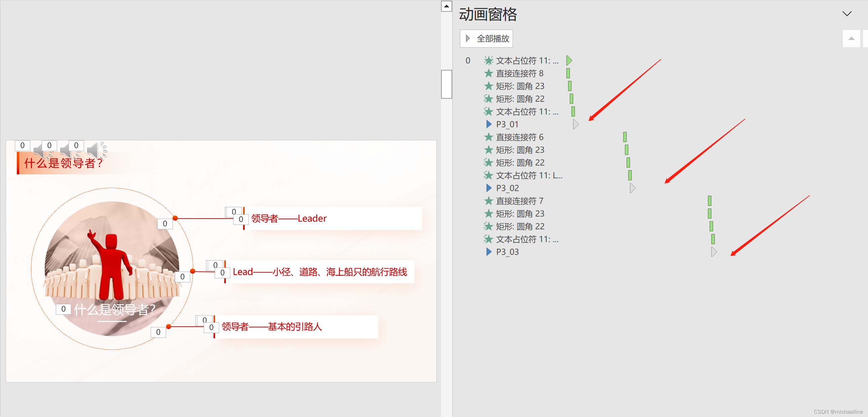Click the move-up arrow in the animation pane

coord(851,39)
